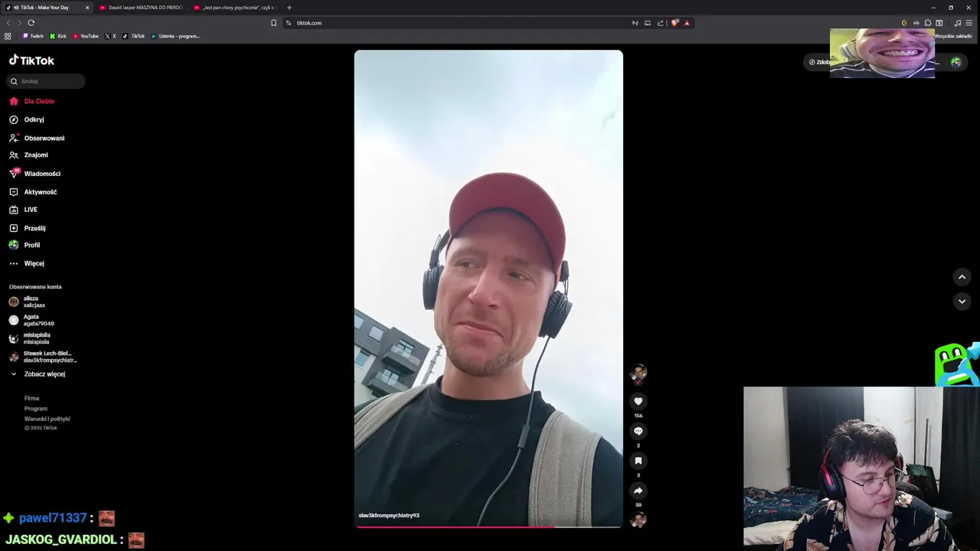
Task: Open the YouTube bookmark
Action: [x=86, y=36]
